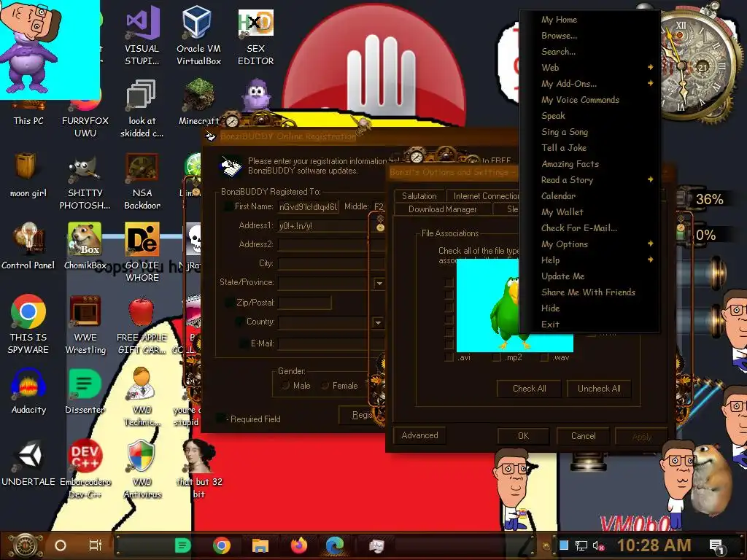Toggle the .mp2 file association checkbox

coord(496,357)
